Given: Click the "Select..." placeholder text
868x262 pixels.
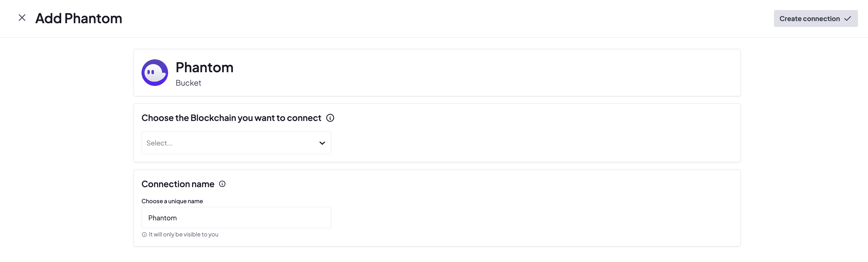Looking at the screenshot, I should pos(159,143).
